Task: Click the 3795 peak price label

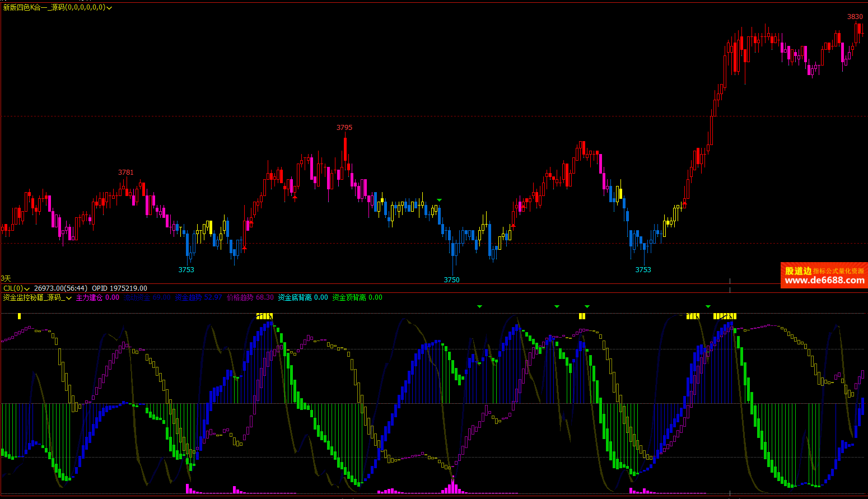Action: click(344, 128)
